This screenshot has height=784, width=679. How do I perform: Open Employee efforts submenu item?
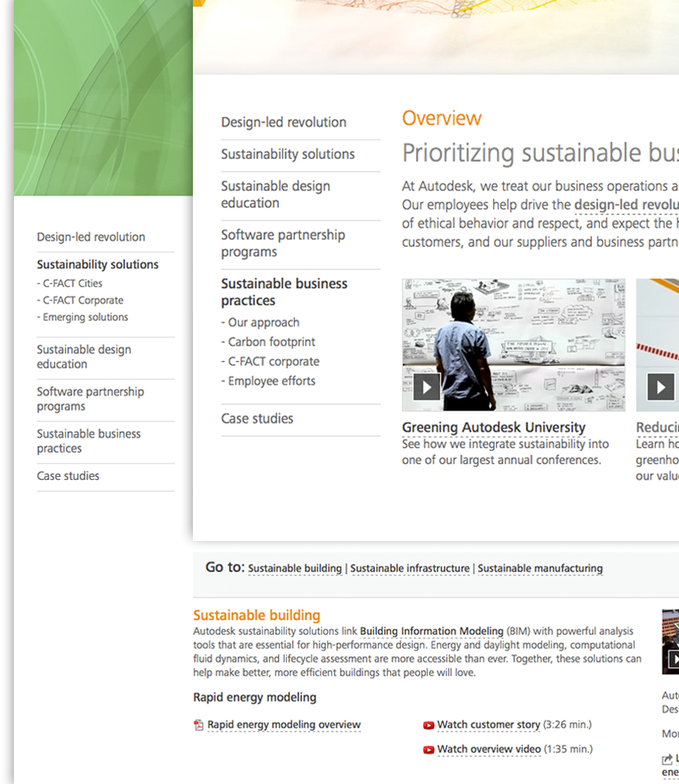click(x=272, y=381)
